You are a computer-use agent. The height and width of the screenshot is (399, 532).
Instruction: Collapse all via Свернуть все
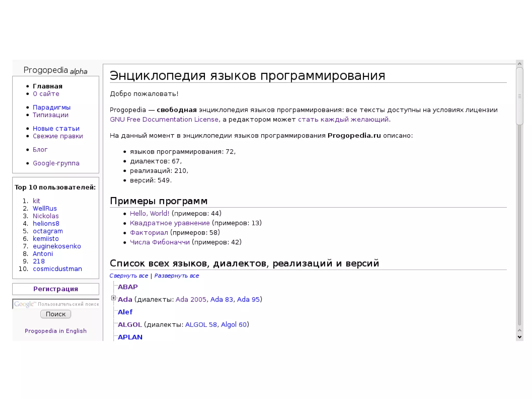pos(129,276)
